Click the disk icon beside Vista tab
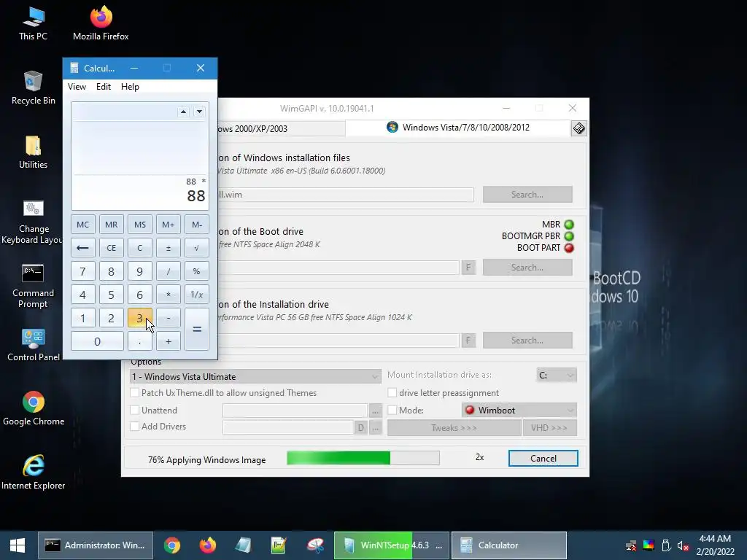Image resolution: width=747 pixels, height=560 pixels. point(578,128)
